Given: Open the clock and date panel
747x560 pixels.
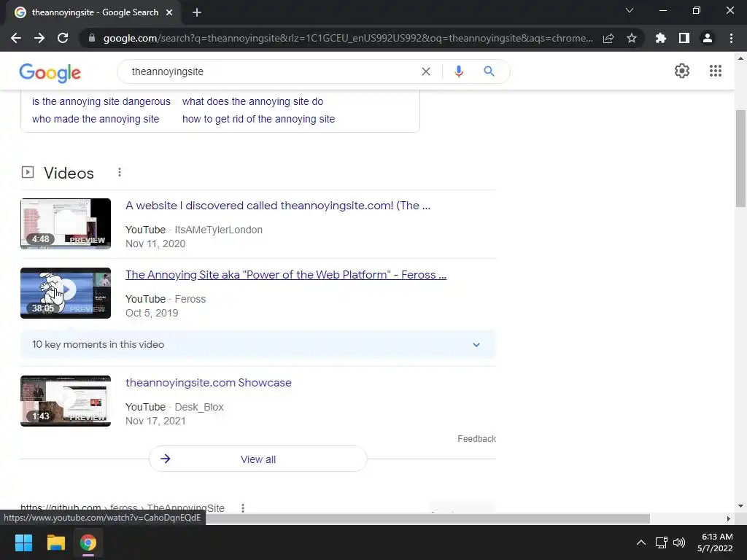Looking at the screenshot, I should pos(716,542).
